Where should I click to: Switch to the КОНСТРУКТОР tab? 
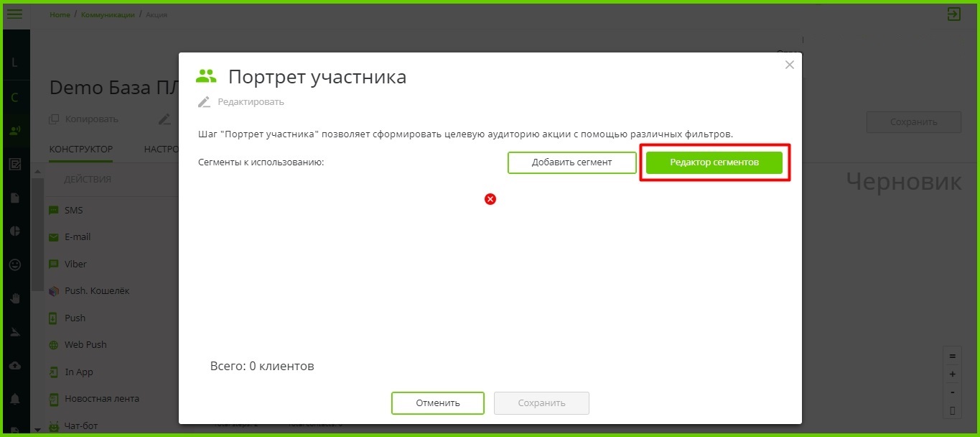click(x=81, y=149)
